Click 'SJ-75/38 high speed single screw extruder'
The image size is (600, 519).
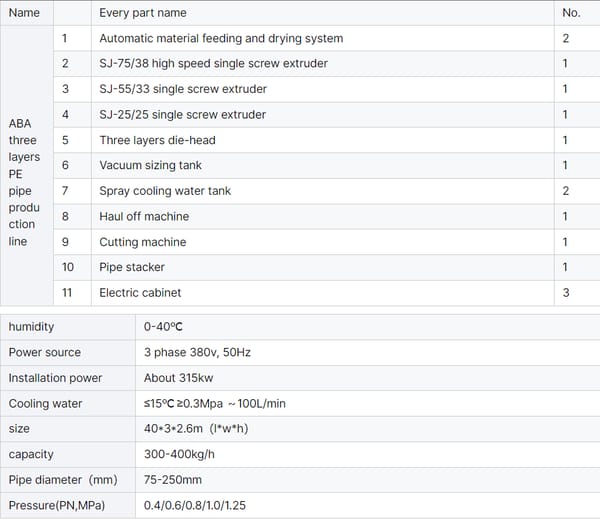pos(213,64)
